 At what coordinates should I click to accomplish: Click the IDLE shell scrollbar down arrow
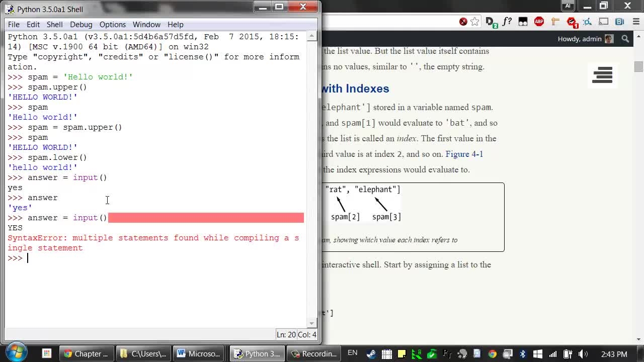point(312,323)
